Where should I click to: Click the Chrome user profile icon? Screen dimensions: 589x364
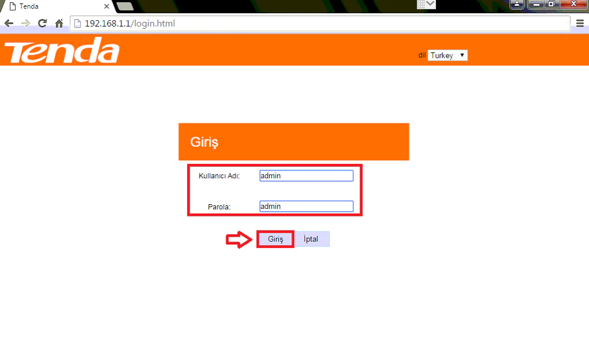[517, 4]
